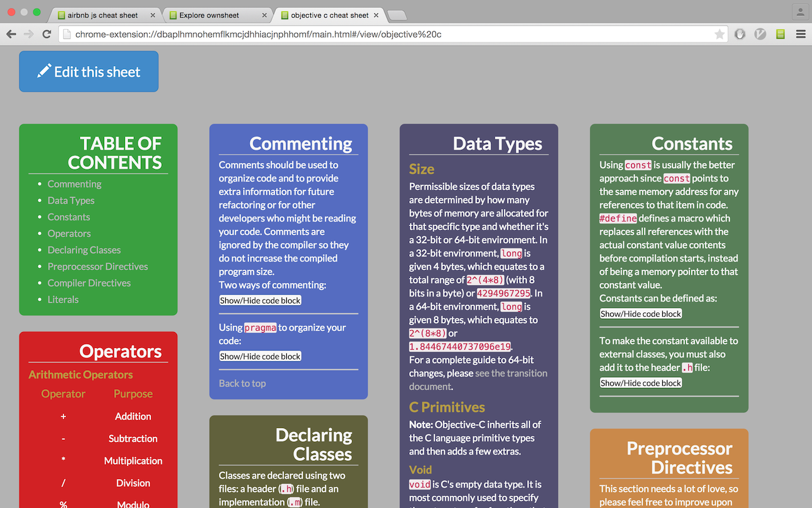Open a new tab button

(397, 15)
